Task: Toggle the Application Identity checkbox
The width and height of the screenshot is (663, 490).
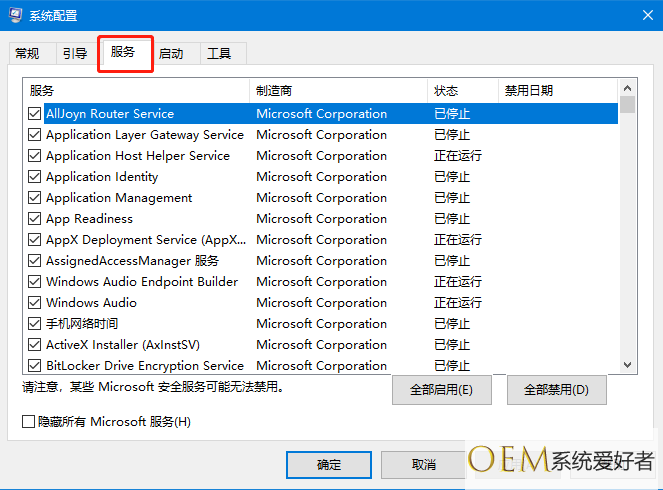Action: point(35,177)
